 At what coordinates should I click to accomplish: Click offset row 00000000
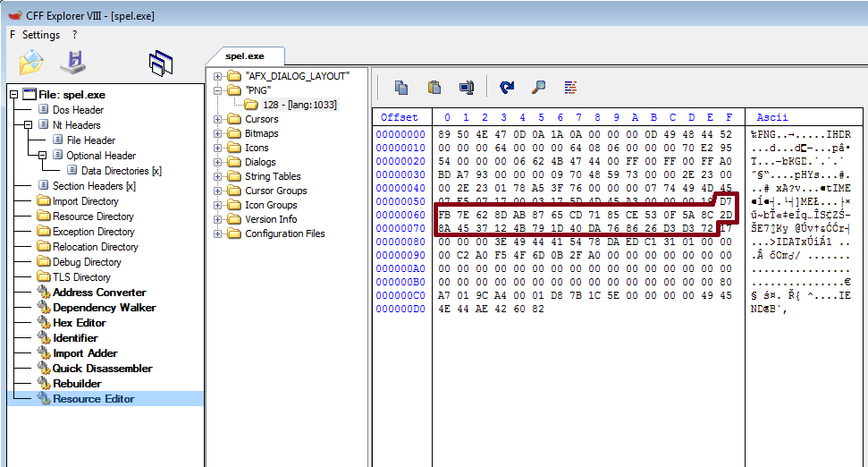point(400,134)
